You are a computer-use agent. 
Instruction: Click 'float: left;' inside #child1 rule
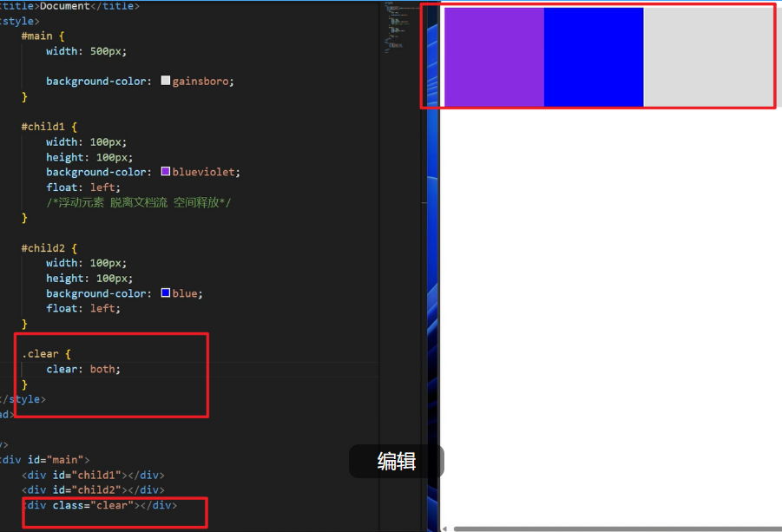tap(83, 187)
